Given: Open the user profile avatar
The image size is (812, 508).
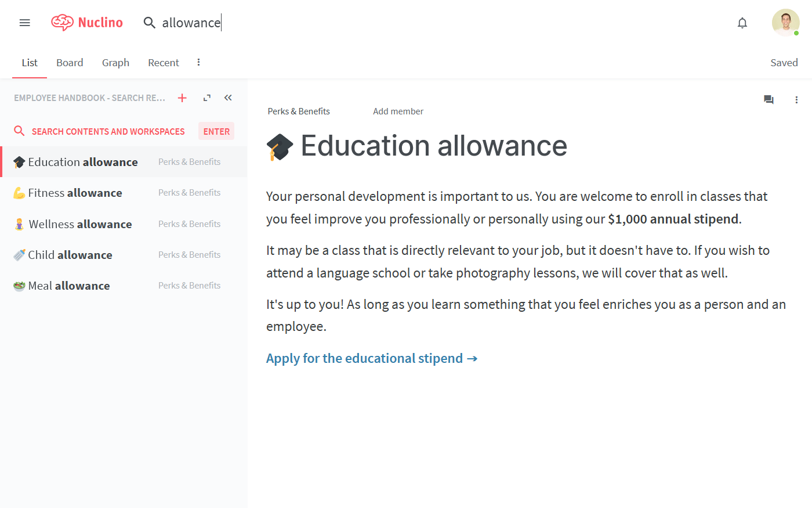Looking at the screenshot, I should pos(786,23).
